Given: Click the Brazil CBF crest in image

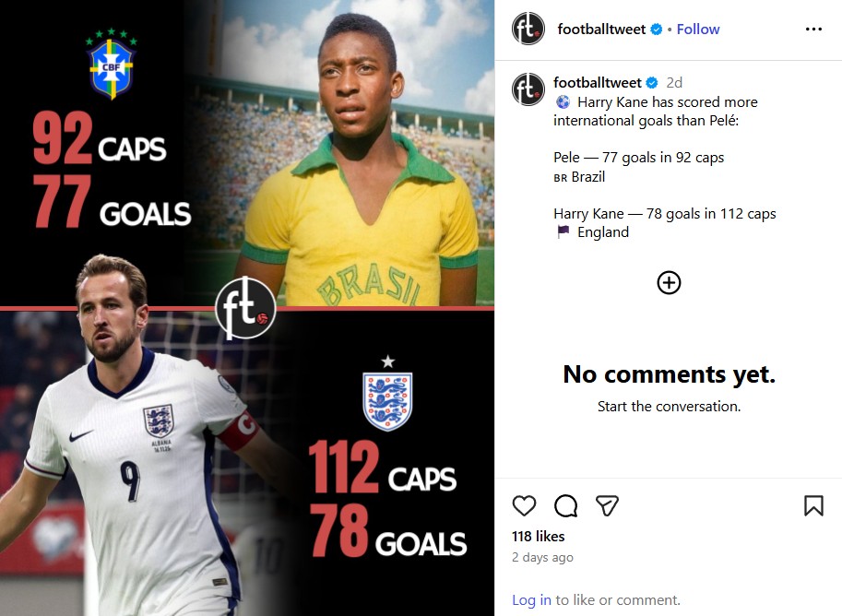Looking at the screenshot, I should 111,65.
